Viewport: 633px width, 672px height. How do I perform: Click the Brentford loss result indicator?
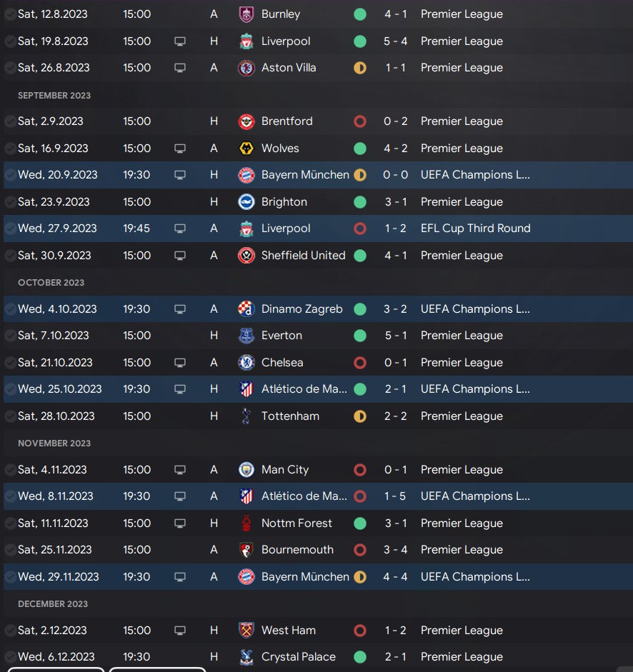coord(360,121)
